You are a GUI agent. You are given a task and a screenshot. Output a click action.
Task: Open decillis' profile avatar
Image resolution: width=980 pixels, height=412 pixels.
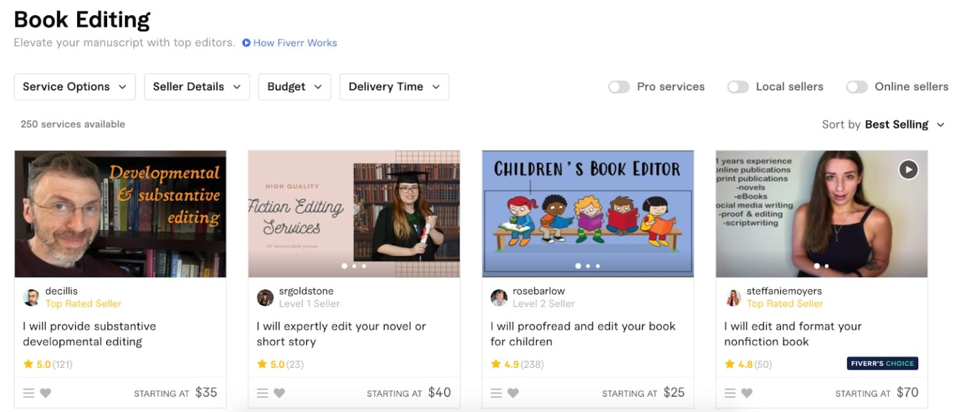click(31, 296)
